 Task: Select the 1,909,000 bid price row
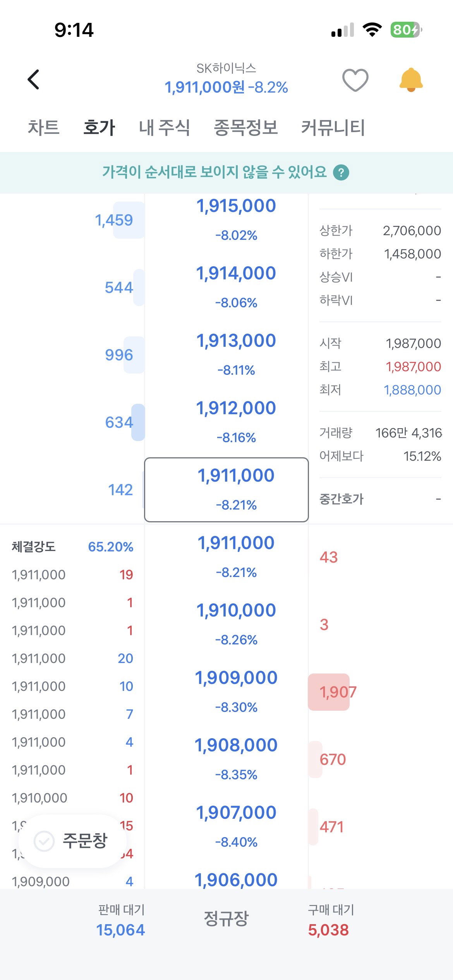pyautogui.click(x=226, y=692)
